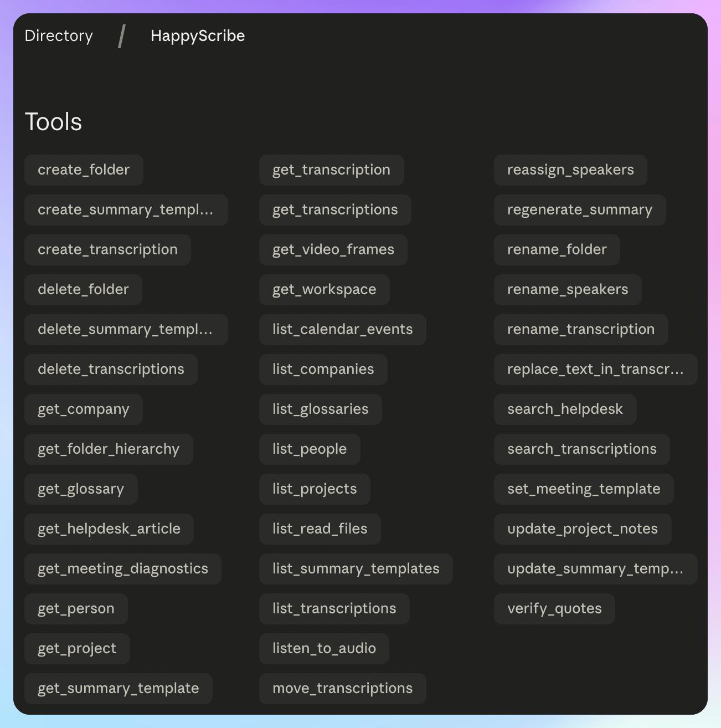
Task: Open get_summary_template tool
Action: coord(119,689)
